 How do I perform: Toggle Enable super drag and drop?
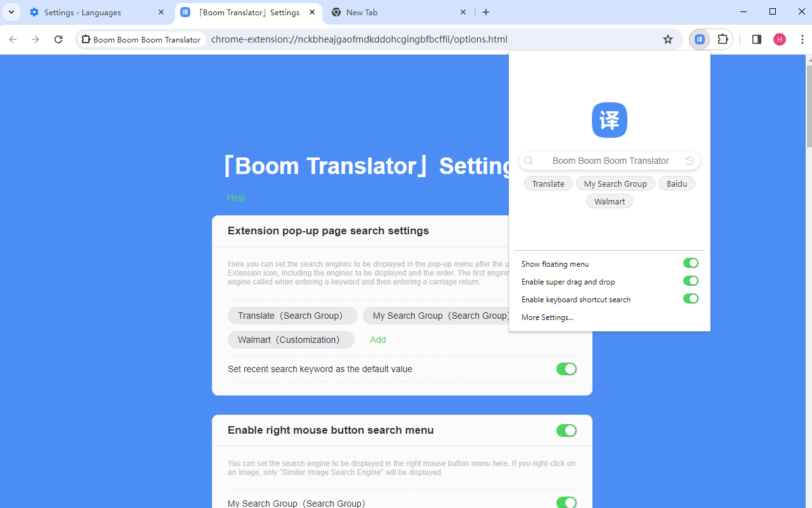[691, 281]
